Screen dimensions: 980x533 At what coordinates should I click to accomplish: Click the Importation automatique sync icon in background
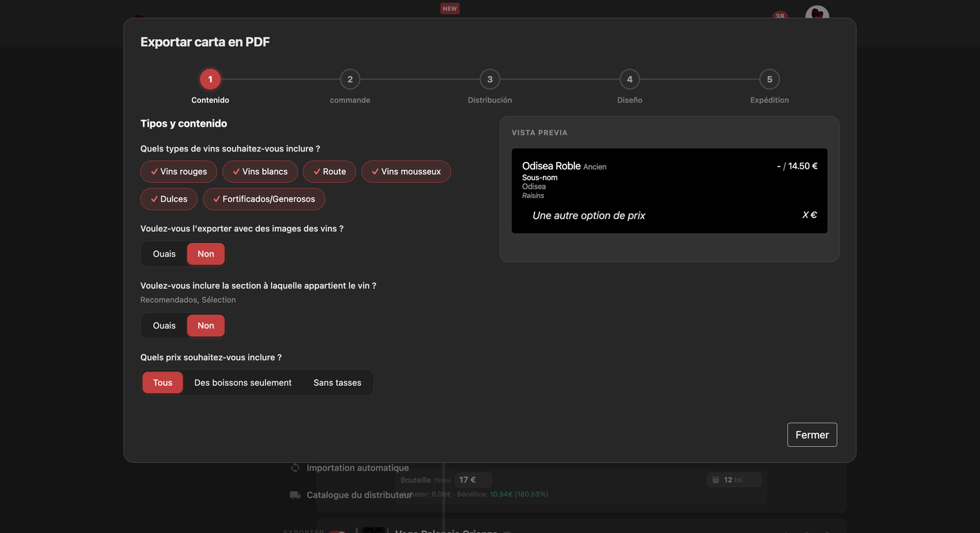pyautogui.click(x=295, y=468)
